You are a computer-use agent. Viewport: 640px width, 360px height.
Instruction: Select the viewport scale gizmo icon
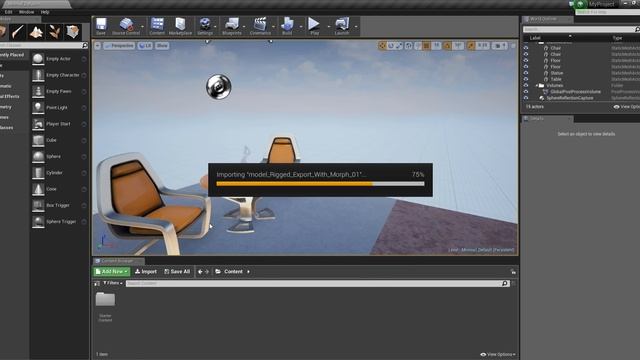(x=399, y=46)
